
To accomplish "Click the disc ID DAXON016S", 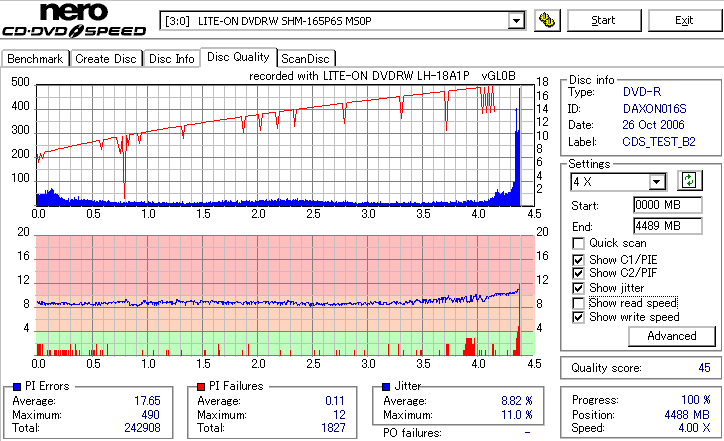I will pos(654,109).
